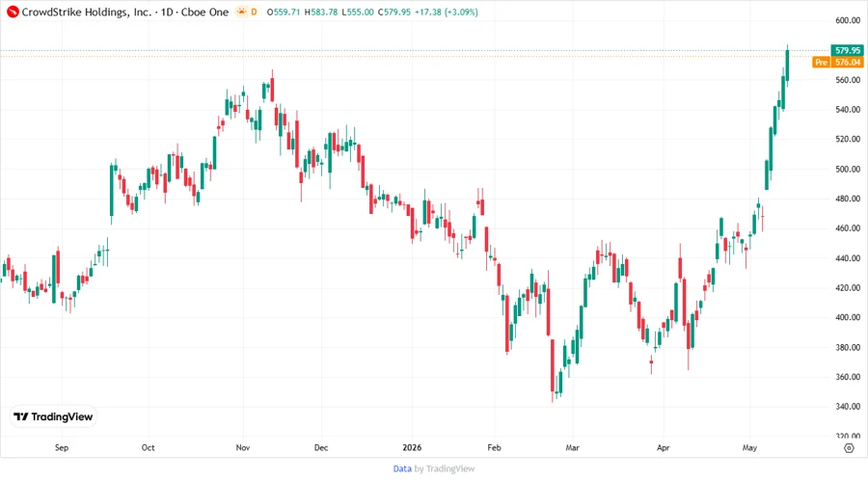Click the Feb label on time axis
This screenshot has width=868, height=480.
(x=494, y=447)
